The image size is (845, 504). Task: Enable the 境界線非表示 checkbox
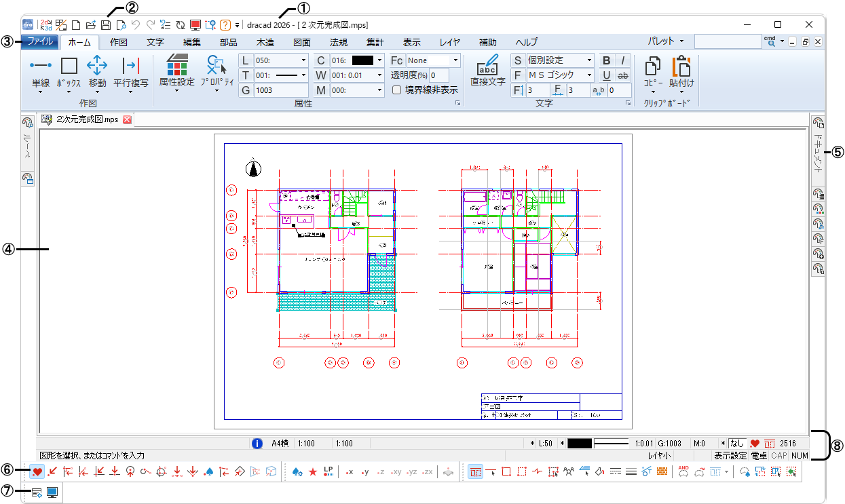[x=398, y=91]
